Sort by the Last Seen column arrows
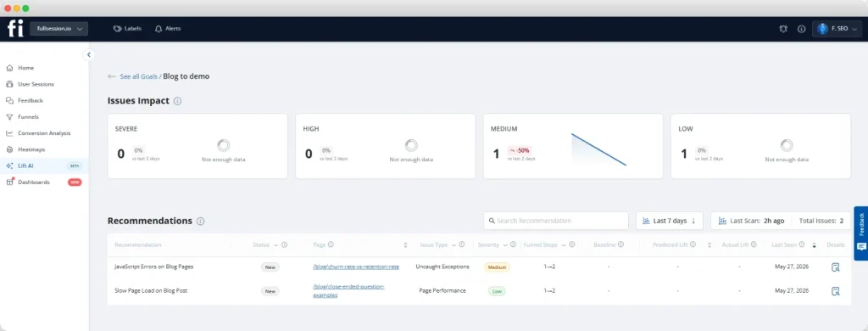The width and height of the screenshot is (868, 331). click(815, 245)
